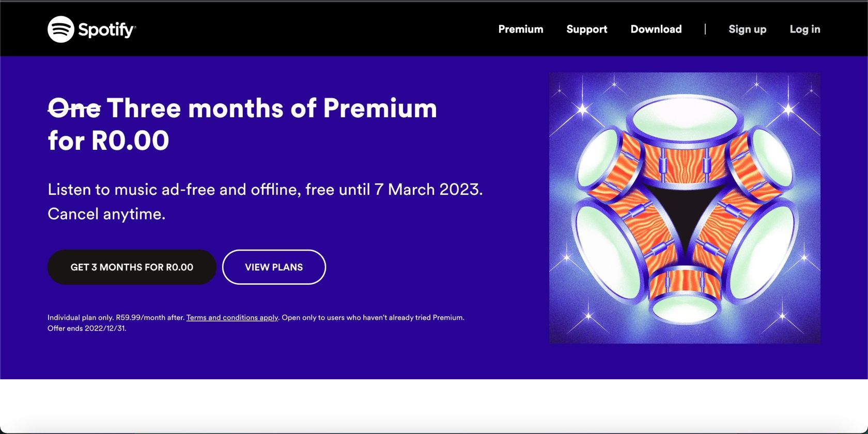Click the Listen to music ad-free sentence

point(265,190)
